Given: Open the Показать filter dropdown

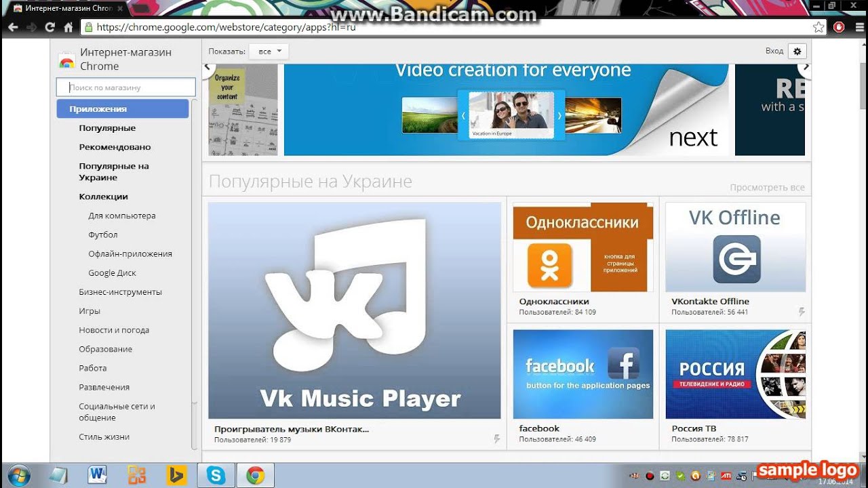Looking at the screenshot, I should pyautogui.click(x=269, y=52).
